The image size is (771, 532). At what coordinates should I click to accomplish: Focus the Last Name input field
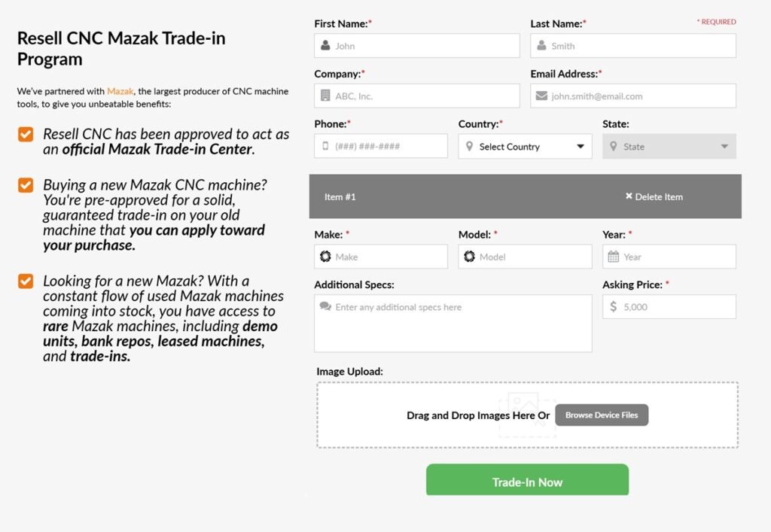click(x=632, y=46)
